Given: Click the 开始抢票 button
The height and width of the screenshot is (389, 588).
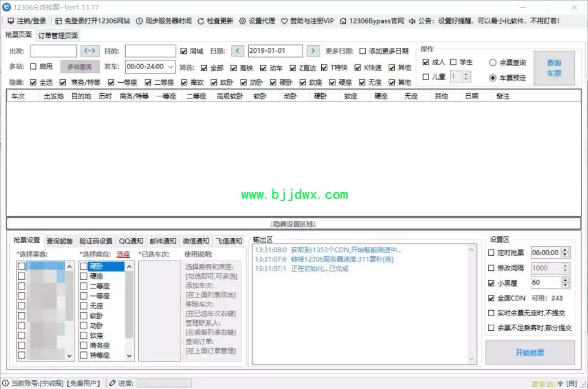Looking at the screenshot, I should point(530,352).
